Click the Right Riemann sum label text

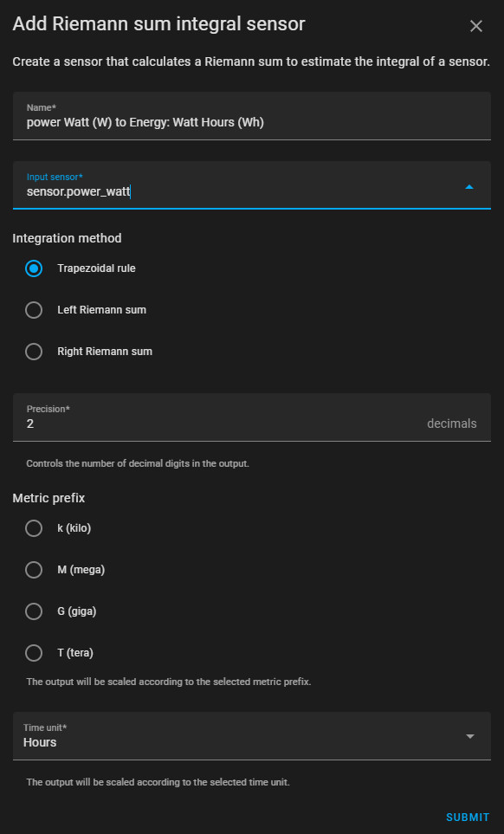click(105, 352)
